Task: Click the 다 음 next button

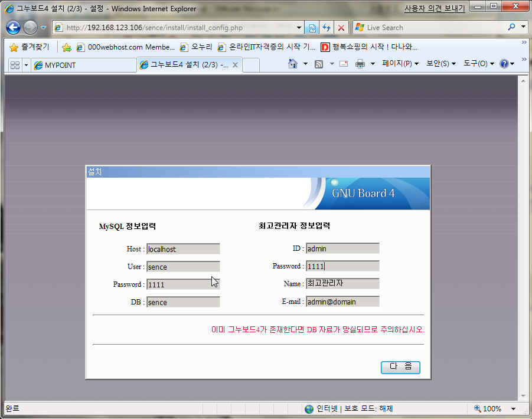Action: click(400, 367)
